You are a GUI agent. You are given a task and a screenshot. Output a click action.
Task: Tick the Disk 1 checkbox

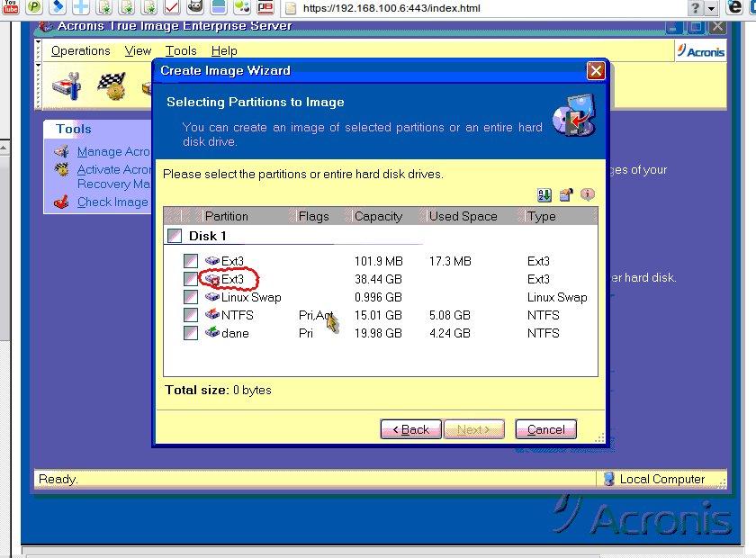[x=175, y=236]
